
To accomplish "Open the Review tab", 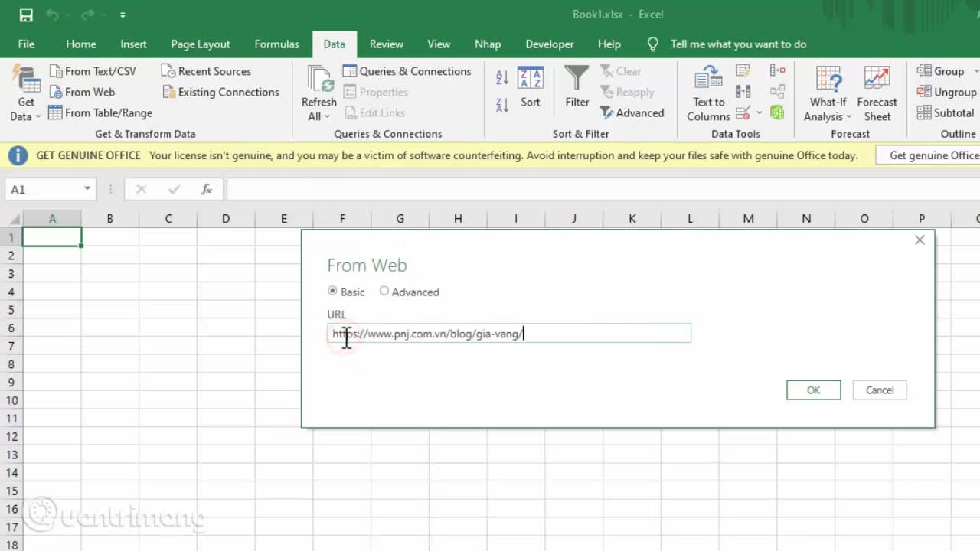I will (386, 44).
